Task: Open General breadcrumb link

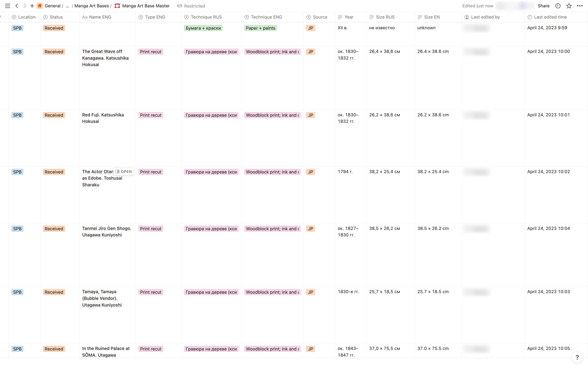Action: click(x=52, y=6)
